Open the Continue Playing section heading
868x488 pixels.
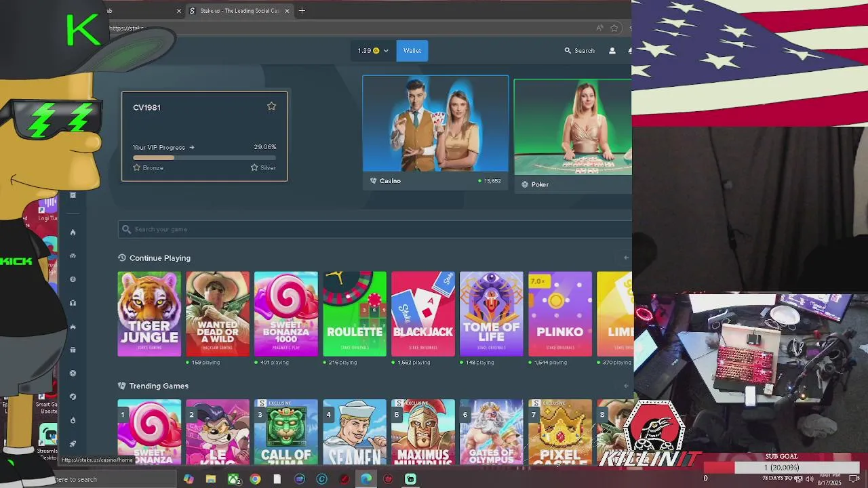[x=160, y=258]
